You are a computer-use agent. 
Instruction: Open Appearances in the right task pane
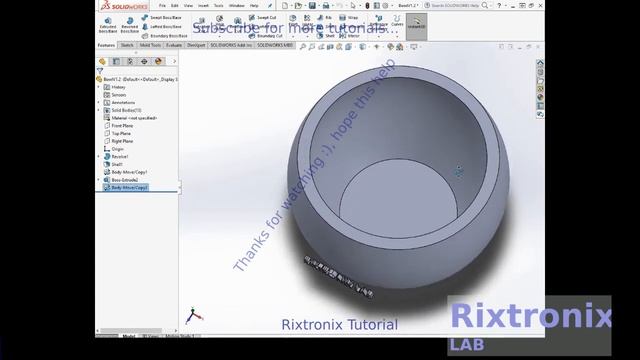540,97
